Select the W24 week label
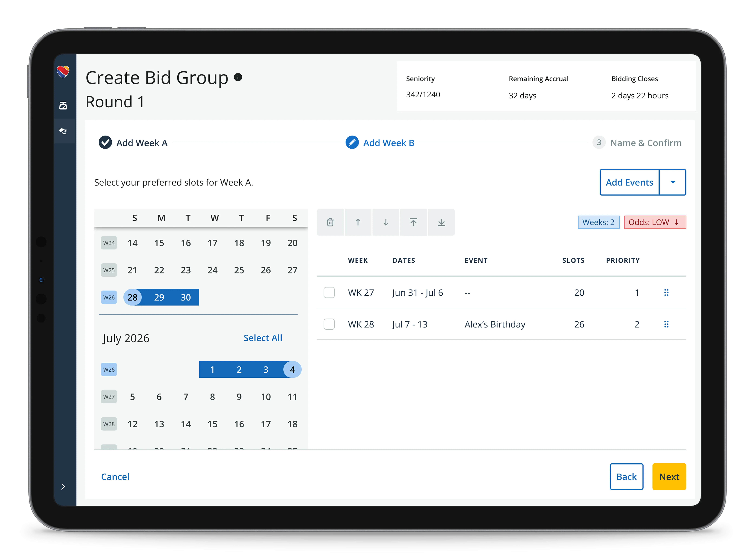 pos(109,243)
